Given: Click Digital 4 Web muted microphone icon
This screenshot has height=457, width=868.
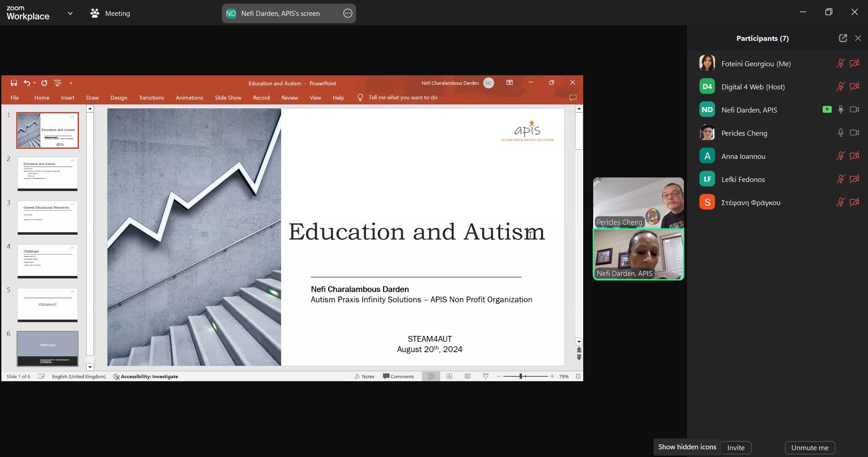Looking at the screenshot, I should 841,87.
